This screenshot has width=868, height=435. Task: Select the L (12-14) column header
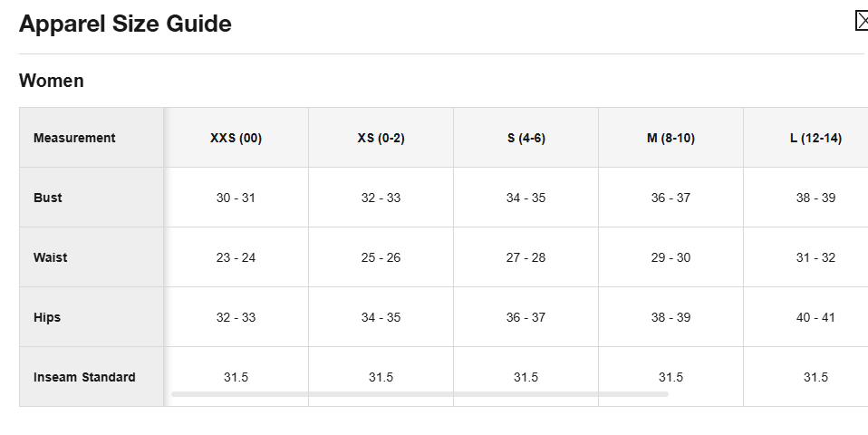click(815, 139)
